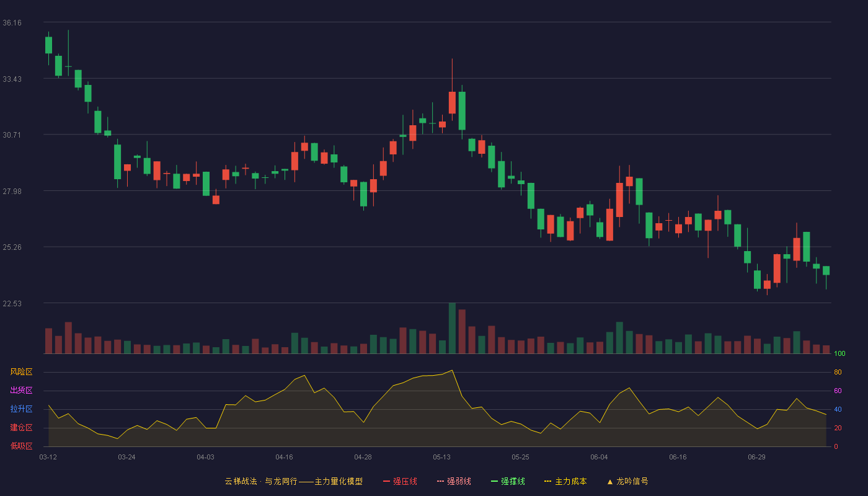Click the 33.43 price axis label

[x=12, y=79]
